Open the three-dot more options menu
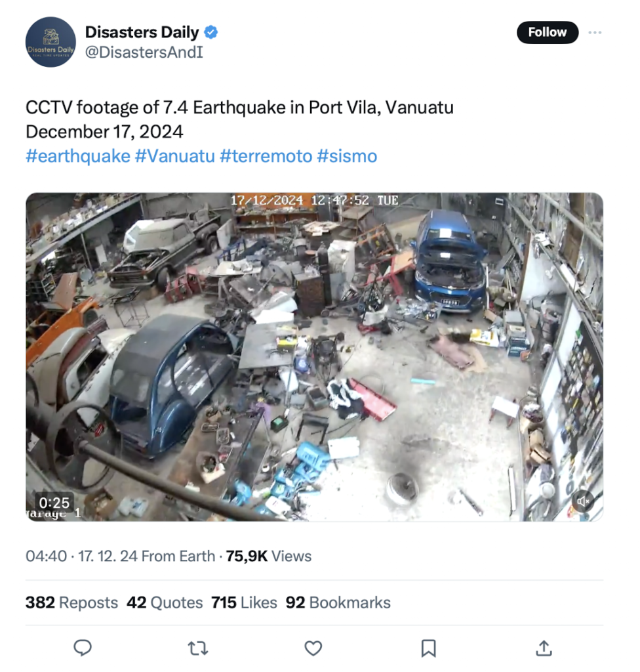The height and width of the screenshot is (672, 640). tap(595, 33)
